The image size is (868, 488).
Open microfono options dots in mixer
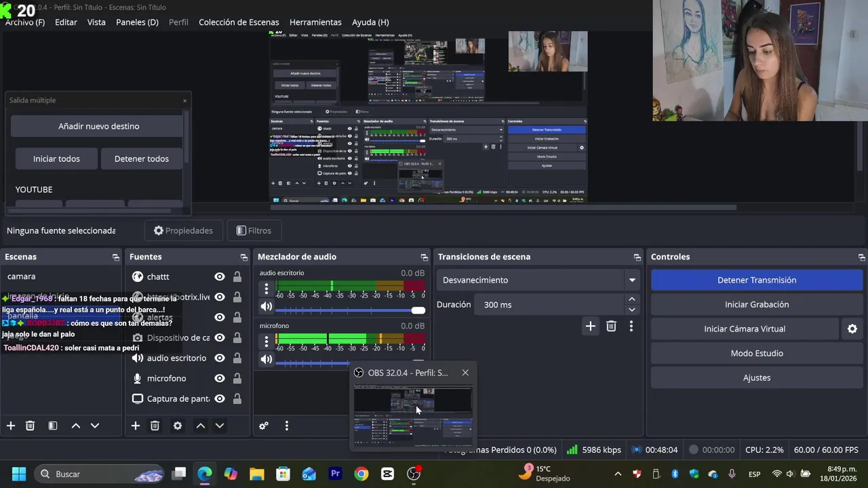click(x=267, y=341)
